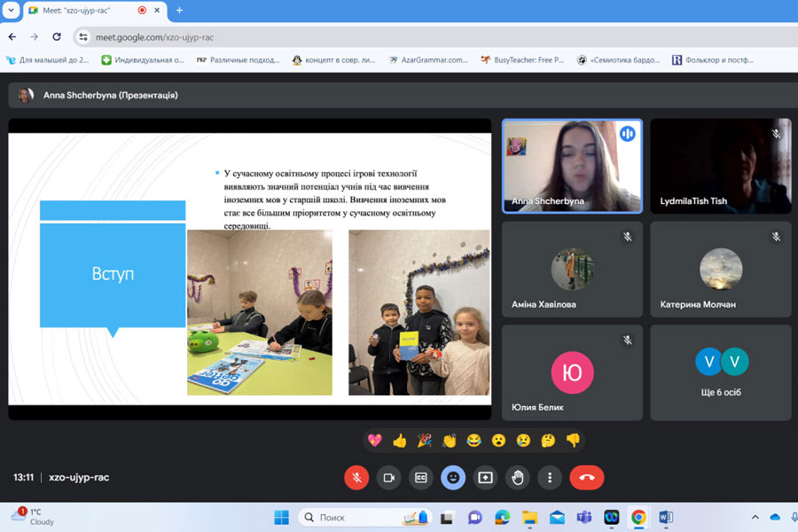This screenshot has width=798, height=532.
Task: Select the Meet "xzo-ujyp-rac" tab
Action: tap(95, 10)
